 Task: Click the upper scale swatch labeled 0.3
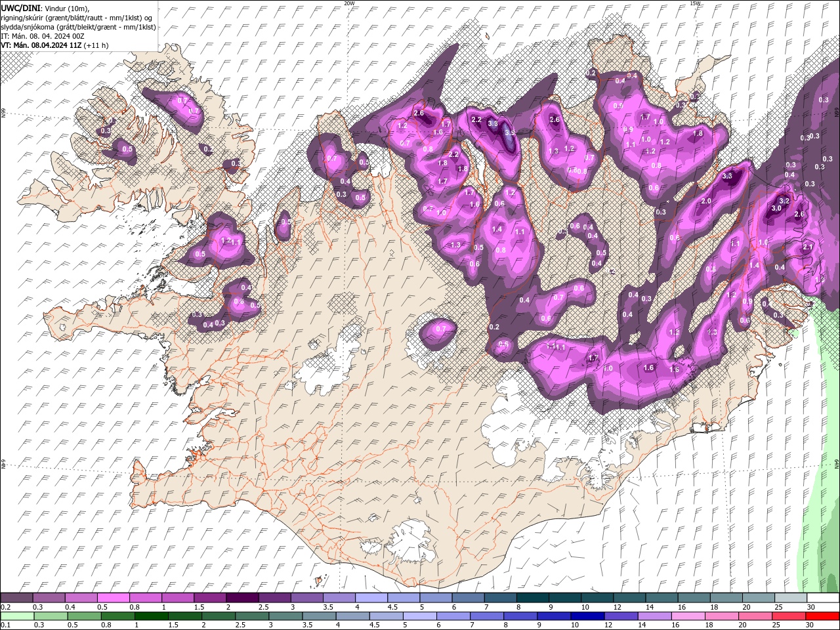(49, 598)
